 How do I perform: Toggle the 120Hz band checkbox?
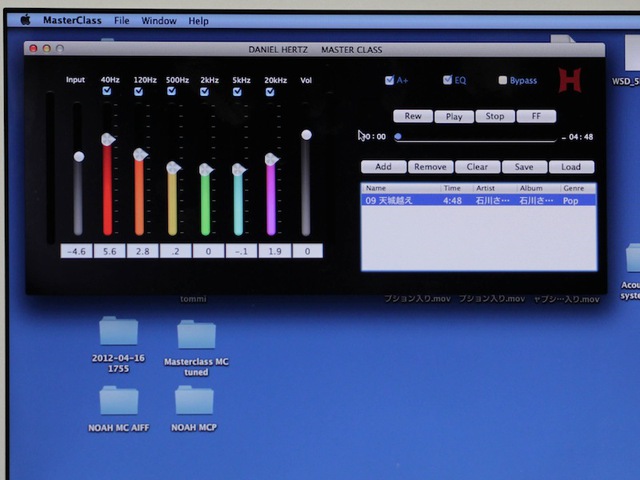(139, 91)
